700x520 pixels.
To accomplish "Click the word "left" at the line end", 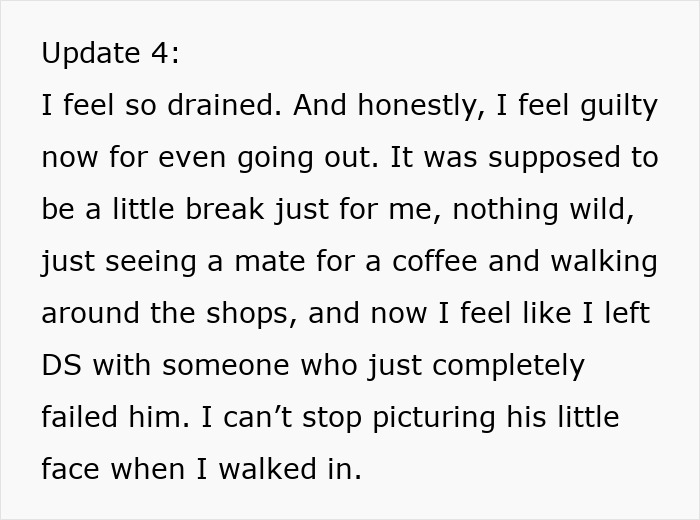I will [x=627, y=314].
